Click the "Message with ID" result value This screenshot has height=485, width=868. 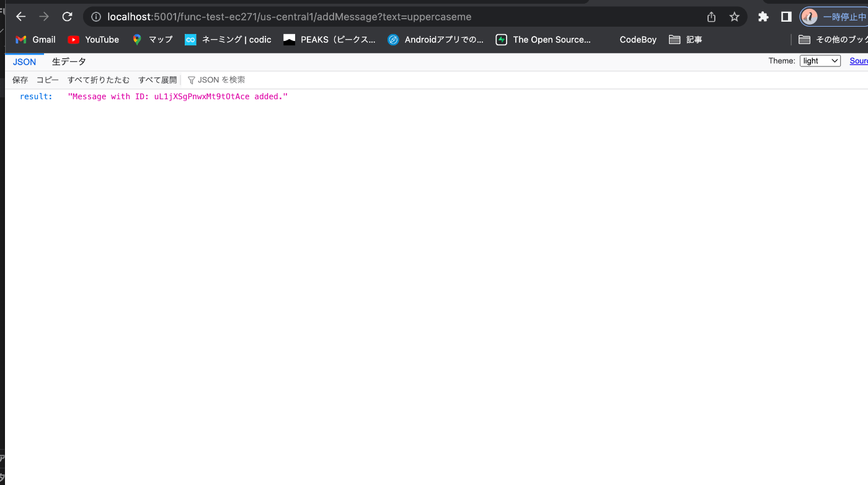coord(178,97)
